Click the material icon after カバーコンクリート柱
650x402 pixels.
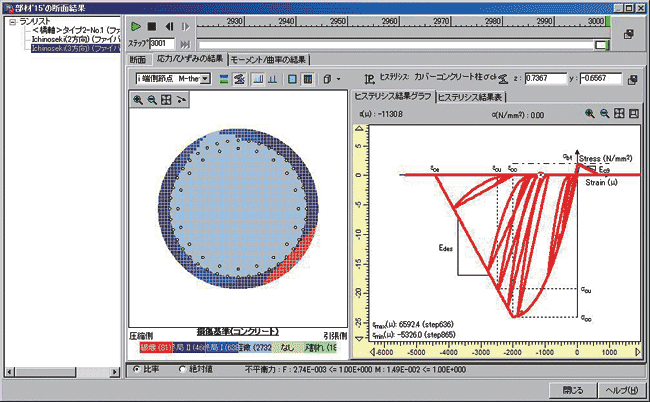click(x=503, y=78)
